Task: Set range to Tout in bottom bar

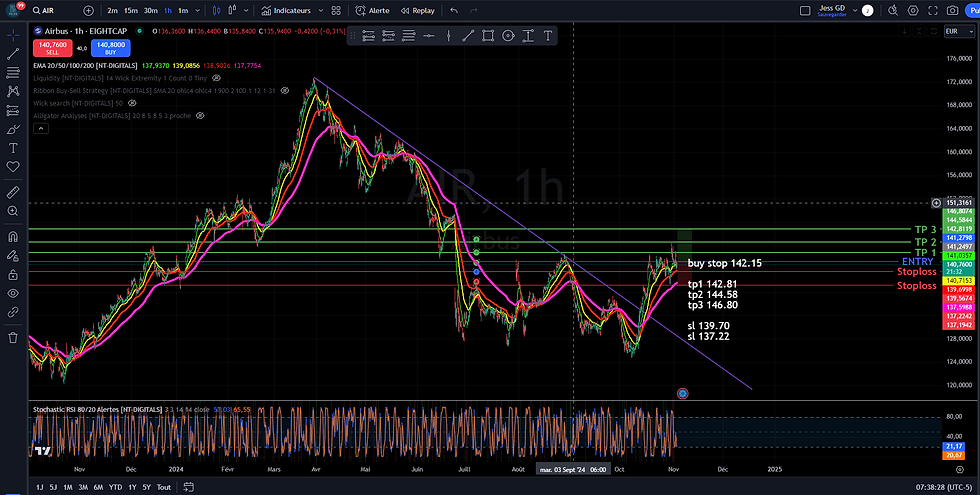Action: [x=164, y=487]
